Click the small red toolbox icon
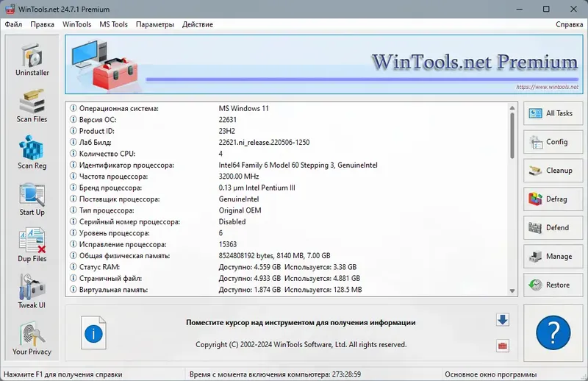588x381 pixels. point(503,346)
